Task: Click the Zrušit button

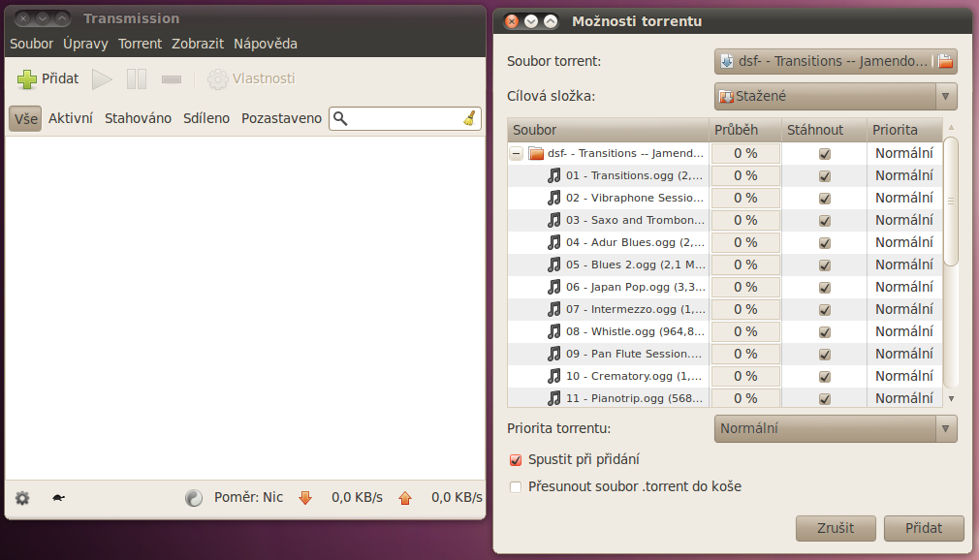Action: tap(836, 528)
